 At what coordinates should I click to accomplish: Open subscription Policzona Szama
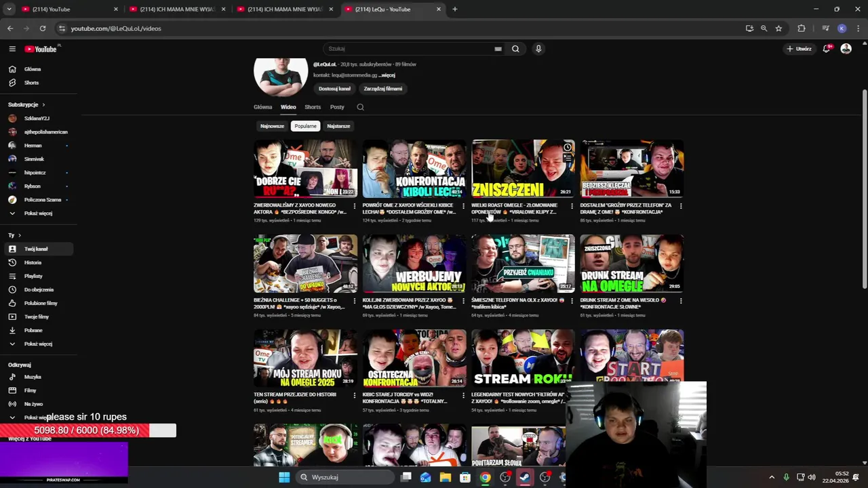point(41,200)
